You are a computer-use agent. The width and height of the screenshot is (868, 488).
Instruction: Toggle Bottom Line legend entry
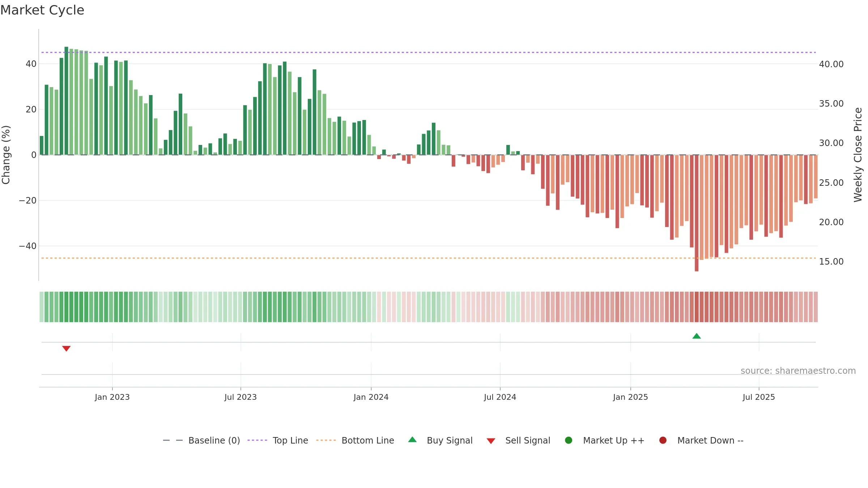point(355,440)
